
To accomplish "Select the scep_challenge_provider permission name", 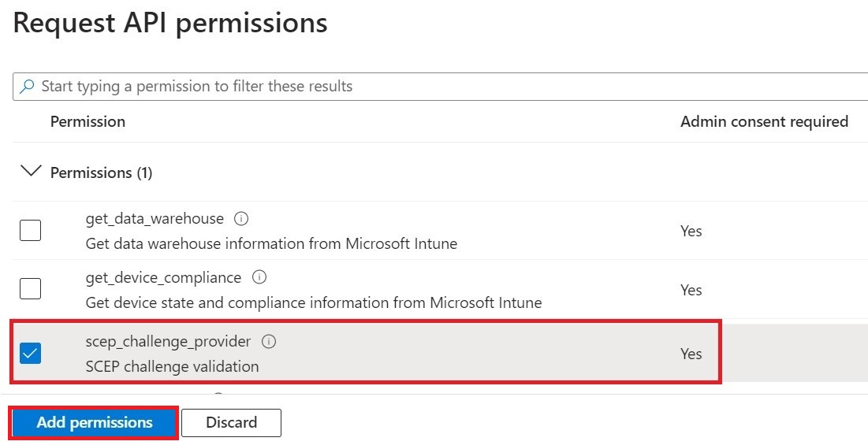I will point(168,342).
